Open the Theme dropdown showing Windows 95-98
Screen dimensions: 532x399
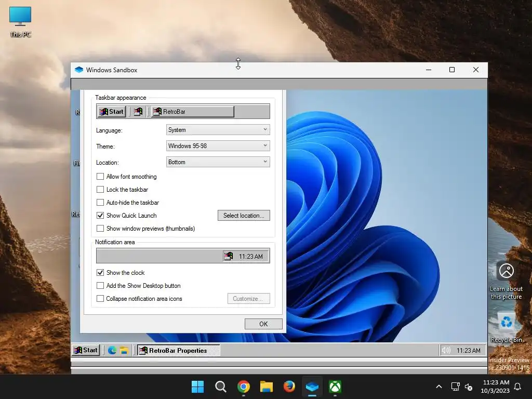pyautogui.click(x=218, y=146)
